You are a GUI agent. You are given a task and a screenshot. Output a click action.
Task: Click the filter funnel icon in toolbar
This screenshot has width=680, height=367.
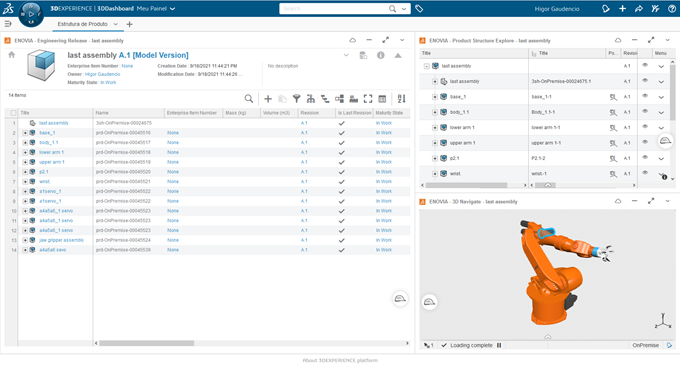[x=296, y=99]
